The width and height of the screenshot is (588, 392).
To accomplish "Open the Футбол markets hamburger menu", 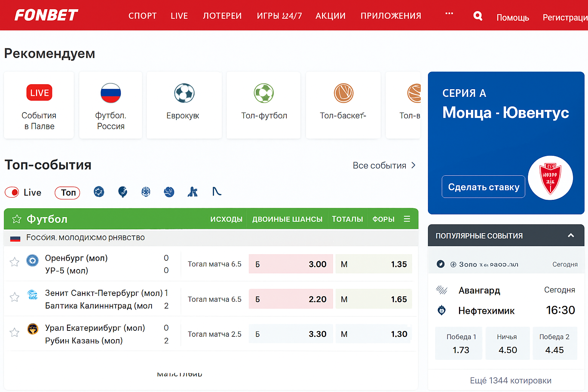I will (x=407, y=219).
